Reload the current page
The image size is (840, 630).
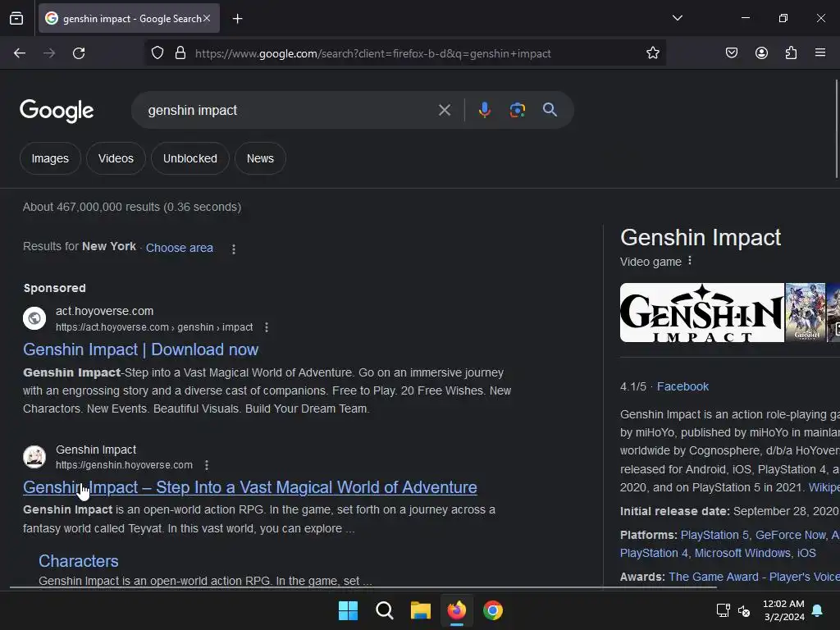[79, 53]
